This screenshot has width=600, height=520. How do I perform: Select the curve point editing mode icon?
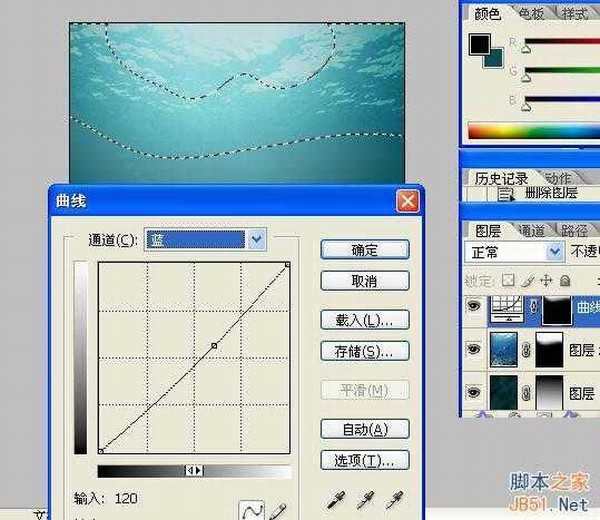point(251,510)
